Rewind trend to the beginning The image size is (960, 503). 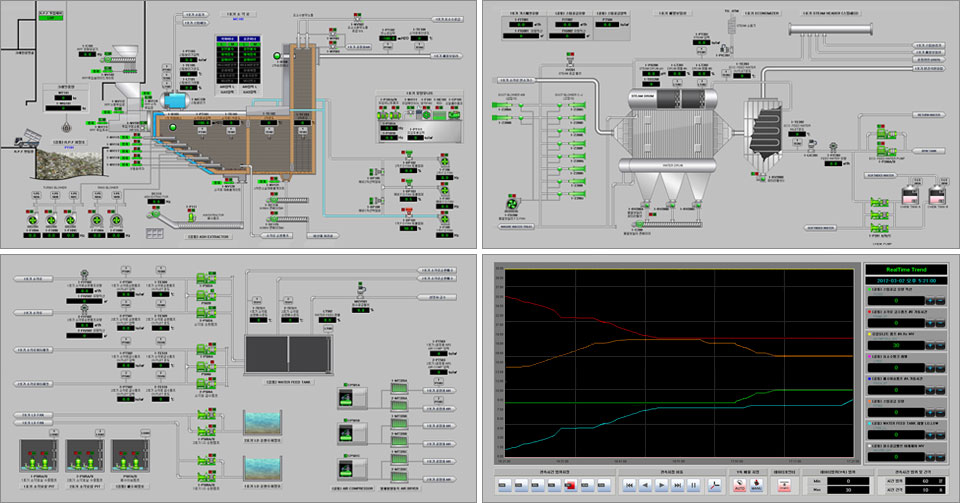point(627,484)
